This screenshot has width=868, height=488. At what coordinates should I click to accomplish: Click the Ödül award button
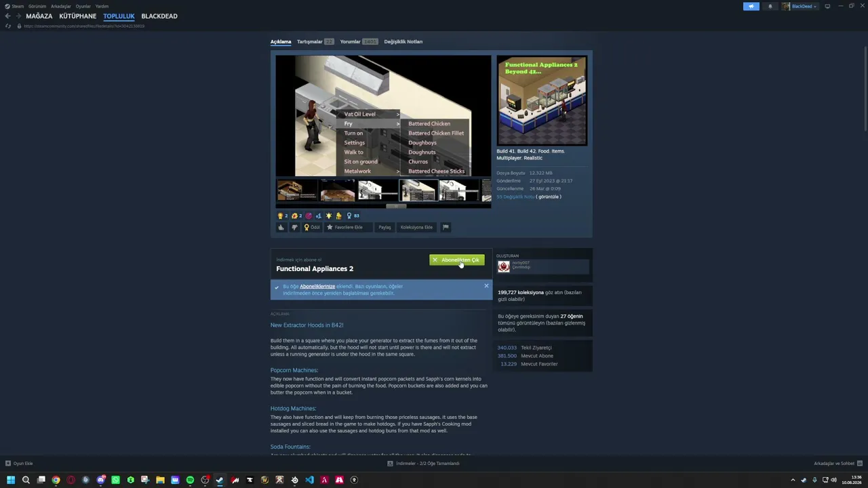click(x=312, y=227)
